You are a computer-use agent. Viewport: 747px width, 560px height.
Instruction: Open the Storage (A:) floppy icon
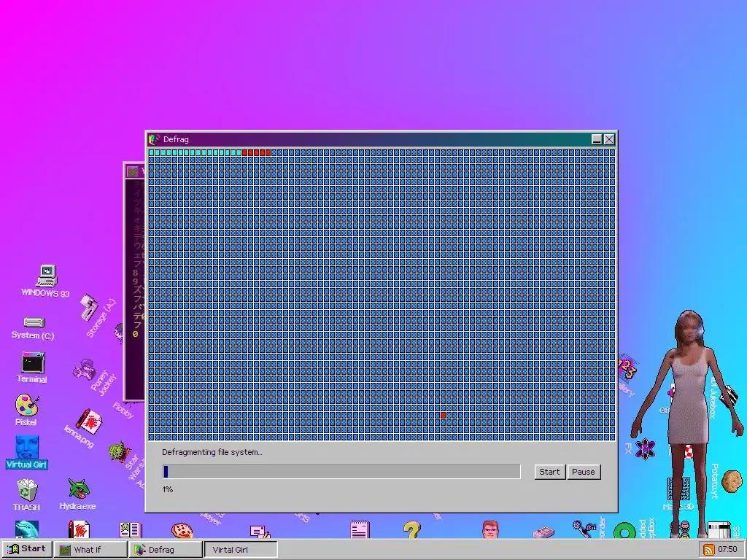88,307
